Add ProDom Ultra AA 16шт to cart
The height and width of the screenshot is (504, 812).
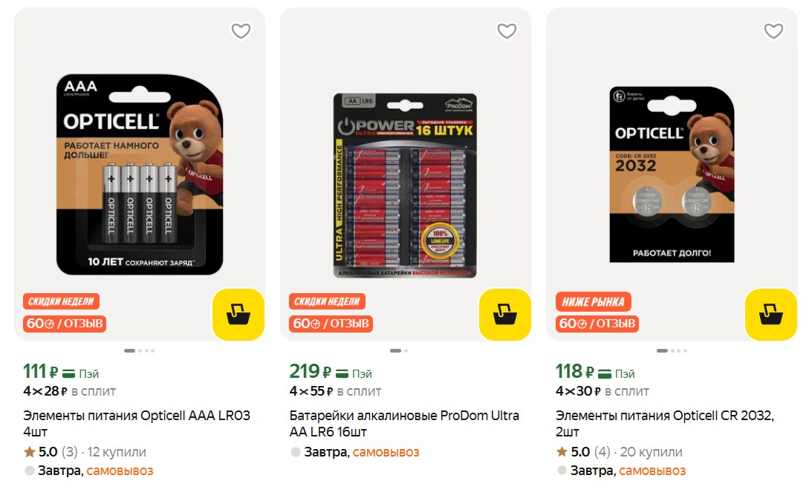[x=505, y=315]
